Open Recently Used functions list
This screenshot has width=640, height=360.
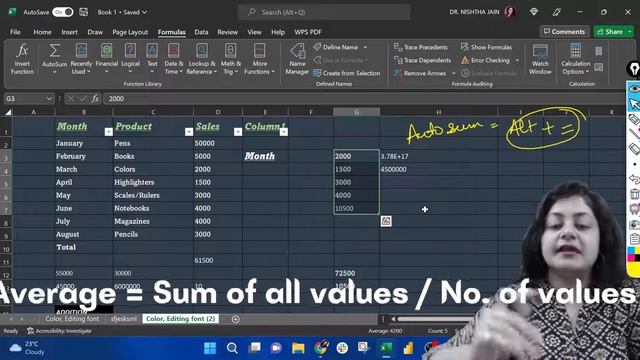tap(81, 59)
